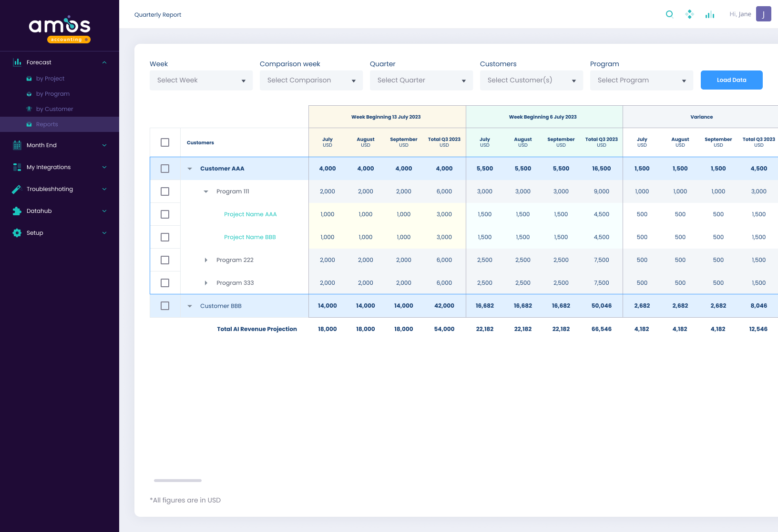Open the Select Customer(s) dropdown

(532, 80)
